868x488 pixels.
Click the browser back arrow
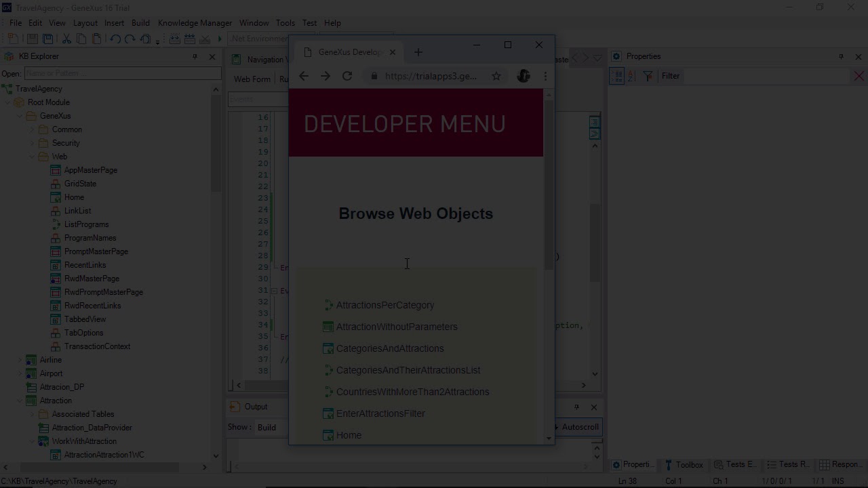tap(304, 76)
